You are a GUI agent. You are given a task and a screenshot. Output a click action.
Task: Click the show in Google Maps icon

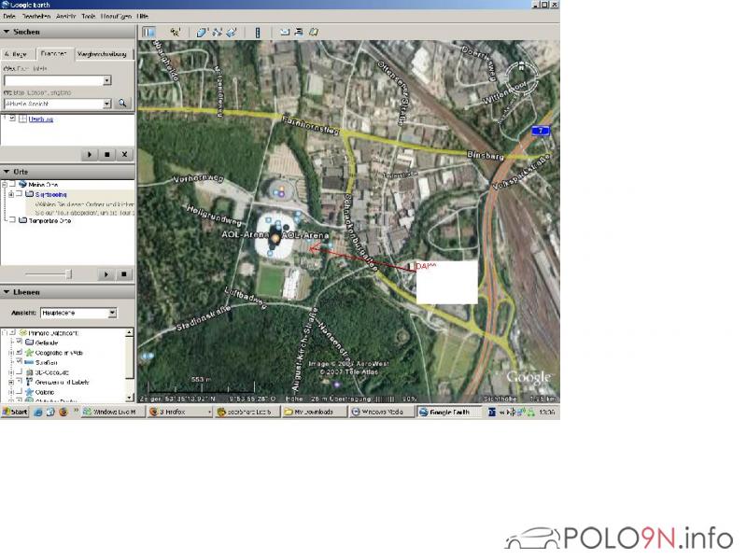point(314,32)
